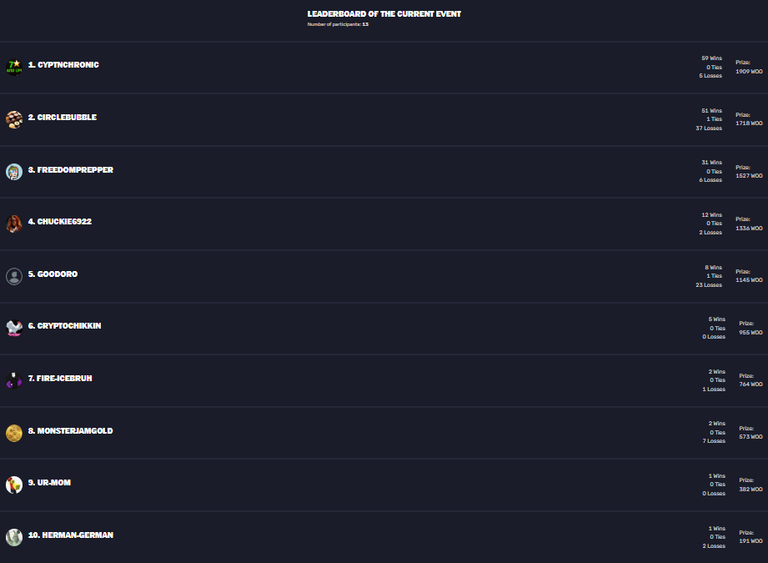This screenshot has width=768, height=563.
Task: Select the FREEDOMPREPPER player name
Action: click(x=75, y=170)
